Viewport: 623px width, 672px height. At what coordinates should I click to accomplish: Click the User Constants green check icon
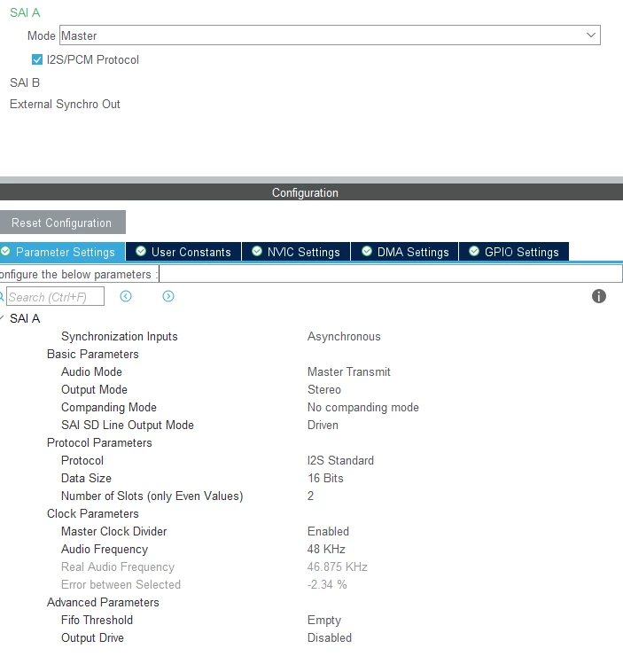(141, 251)
